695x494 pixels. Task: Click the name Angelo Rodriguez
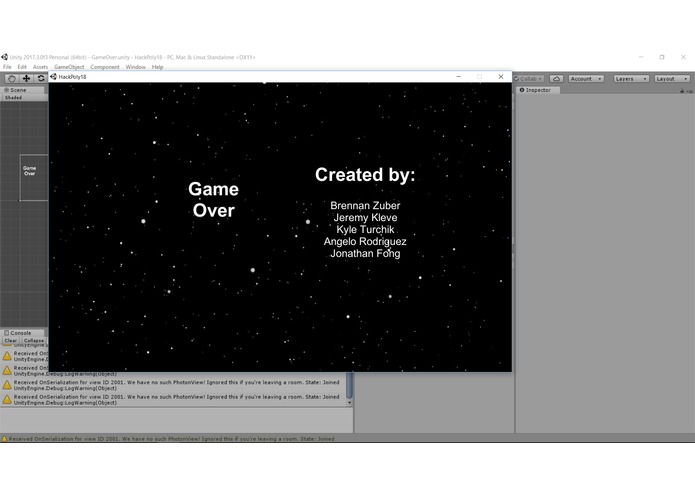[x=365, y=241]
